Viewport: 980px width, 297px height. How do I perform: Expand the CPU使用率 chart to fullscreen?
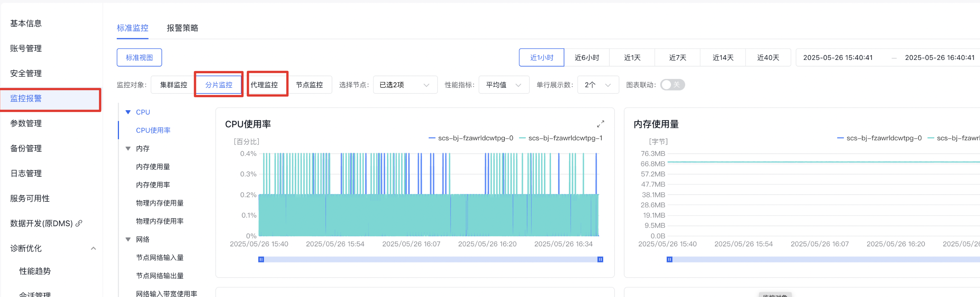(x=600, y=124)
